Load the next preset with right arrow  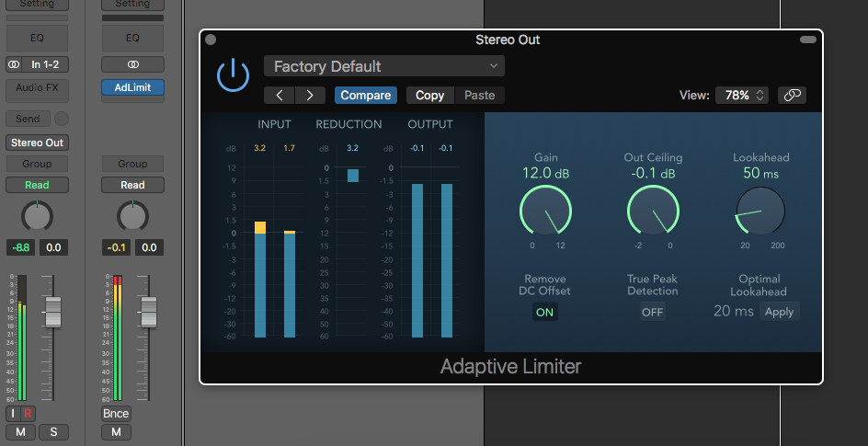[x=310, y=95]
